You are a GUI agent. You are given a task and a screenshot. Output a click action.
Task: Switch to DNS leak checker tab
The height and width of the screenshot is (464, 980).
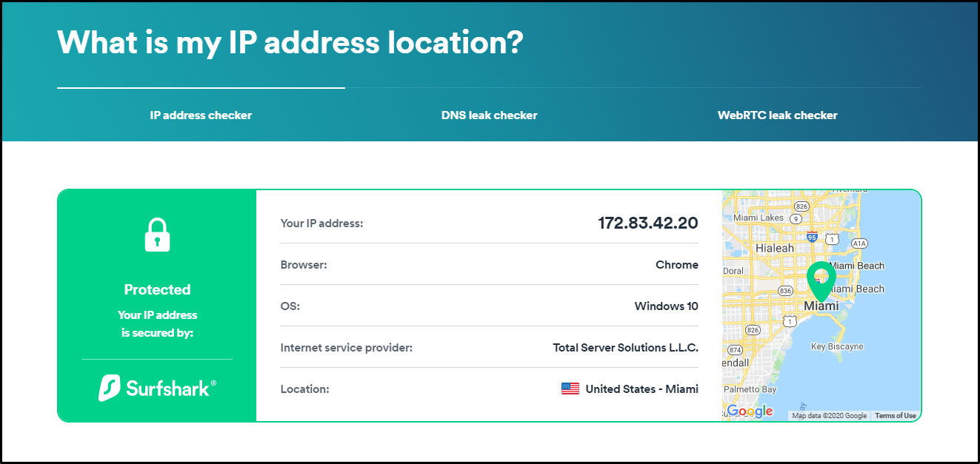pyautogui.click(x=490, y=115)
